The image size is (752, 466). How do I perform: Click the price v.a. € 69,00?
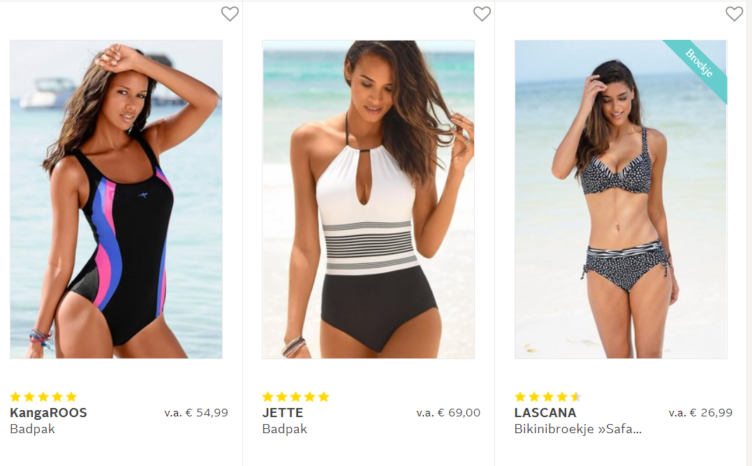[448, 412]
